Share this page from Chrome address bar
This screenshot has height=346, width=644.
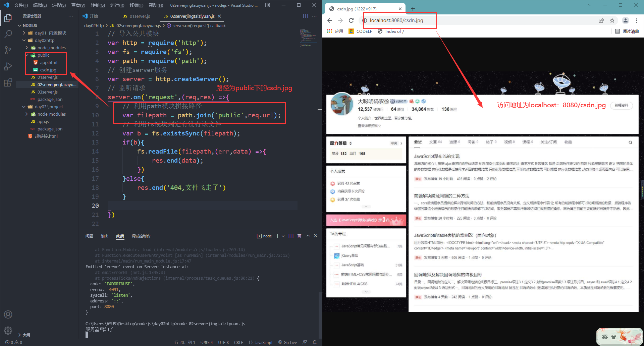[601, 20]
